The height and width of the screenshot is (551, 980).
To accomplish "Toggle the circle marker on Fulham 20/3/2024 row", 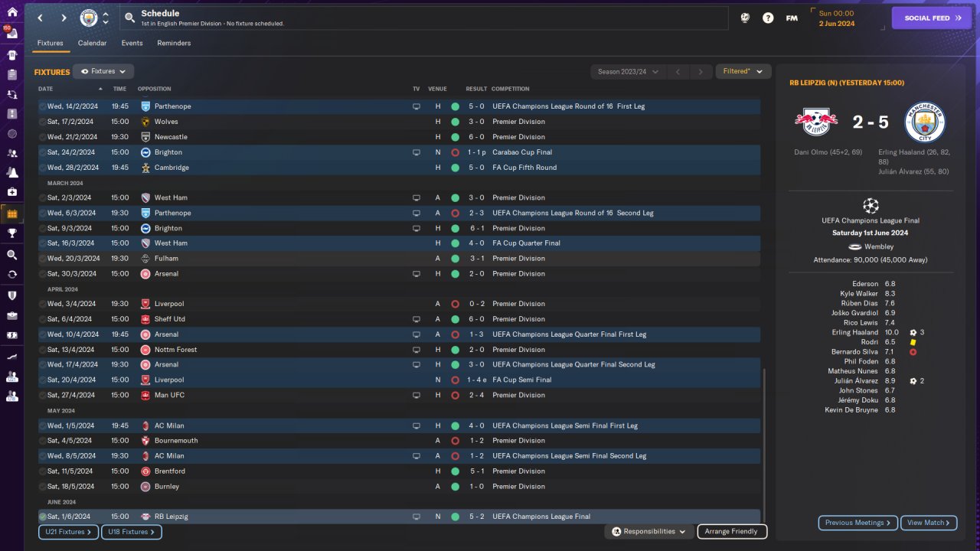I will click(x=42, y=259).
